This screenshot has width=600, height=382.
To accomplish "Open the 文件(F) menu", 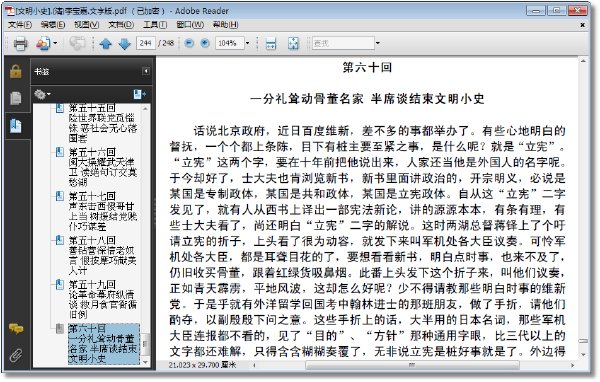I will (x=20, y=25).
